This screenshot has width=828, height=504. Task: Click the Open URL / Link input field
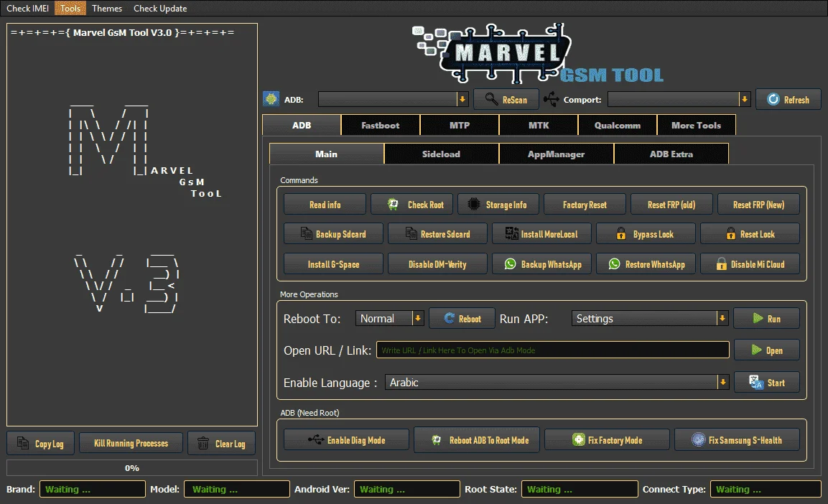click(x=552, y=350)
